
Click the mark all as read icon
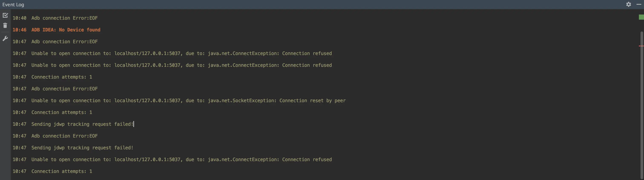[x=5, y=16]
